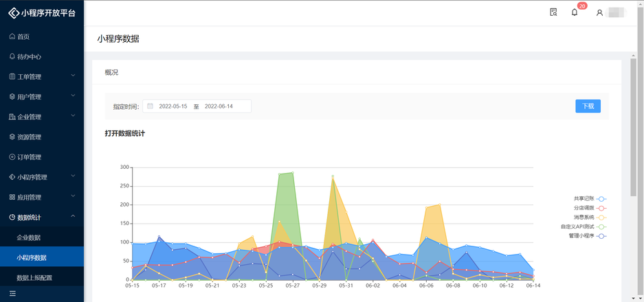Click the calendar icon in date picker
Viewport: 644px width, 302px height.
(150, 106)
